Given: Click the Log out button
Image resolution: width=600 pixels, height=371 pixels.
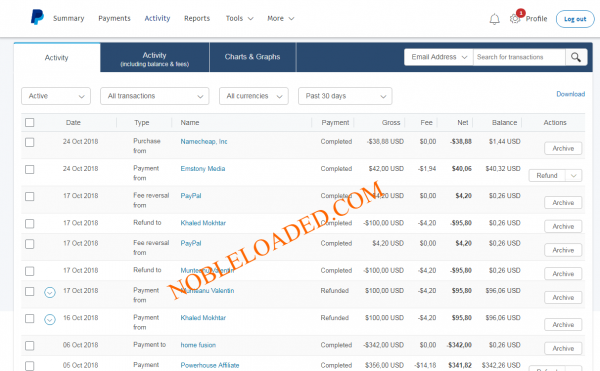Looking at the screenshot, I should pyautogui.click(x=575, y=19).
